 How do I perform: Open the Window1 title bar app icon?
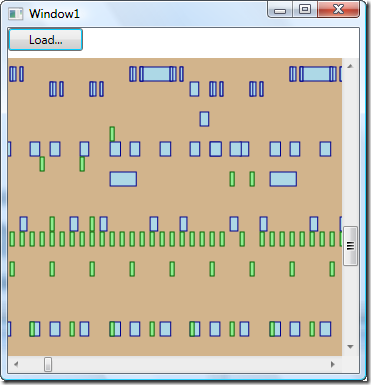pos(16,14)
